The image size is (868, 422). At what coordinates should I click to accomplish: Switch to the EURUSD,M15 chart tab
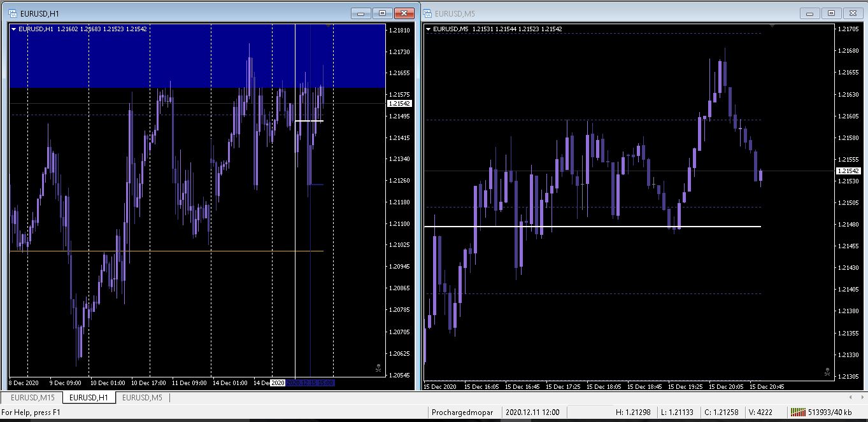click(32, 398)
